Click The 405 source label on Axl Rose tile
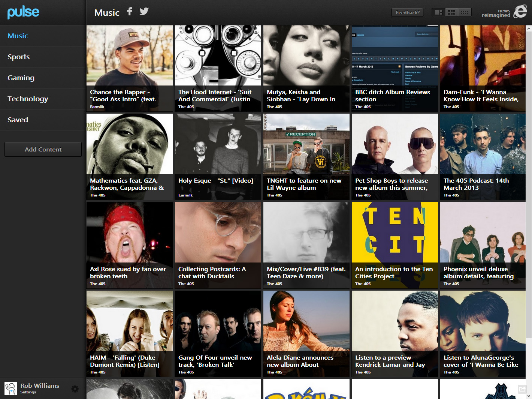The image size is (532, 399). click(98, 284)
